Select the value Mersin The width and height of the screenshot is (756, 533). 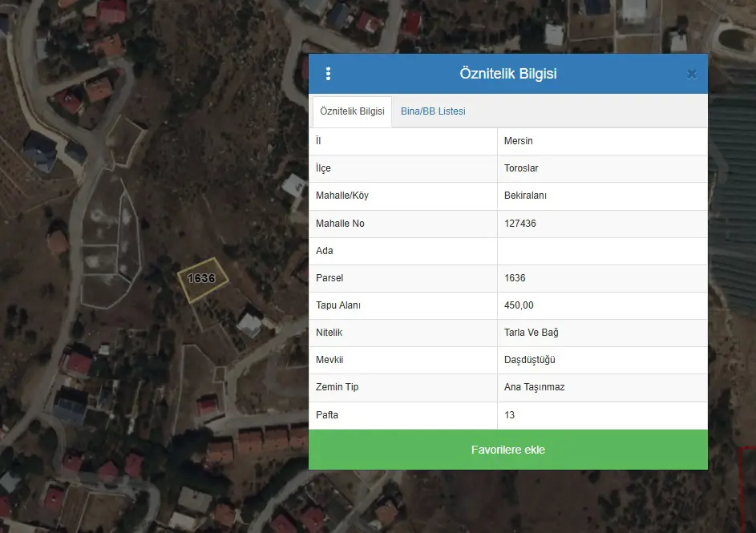519,141
